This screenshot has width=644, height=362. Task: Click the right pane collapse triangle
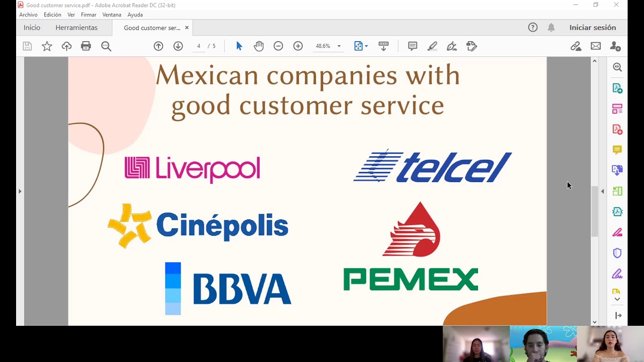coord(603,191)
